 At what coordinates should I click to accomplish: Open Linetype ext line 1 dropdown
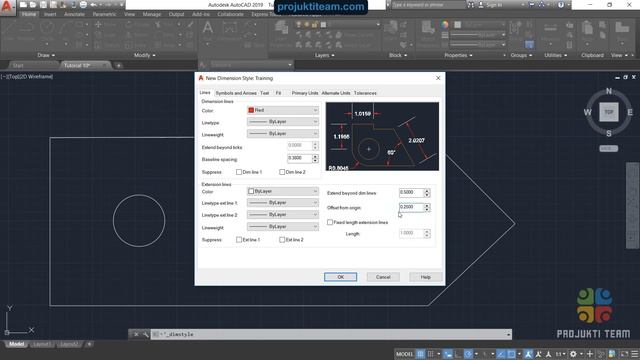tap(282, 202)
